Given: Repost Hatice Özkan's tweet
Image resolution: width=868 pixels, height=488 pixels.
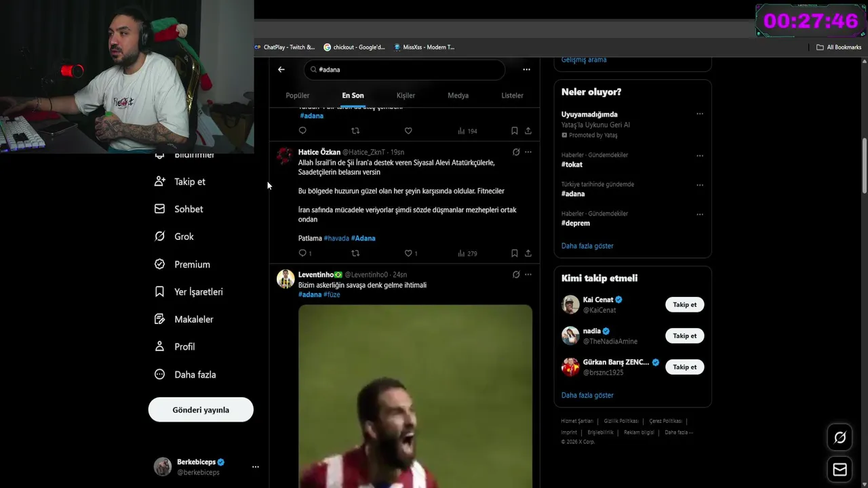Looking at the screenshot, I should pos(355,253).
